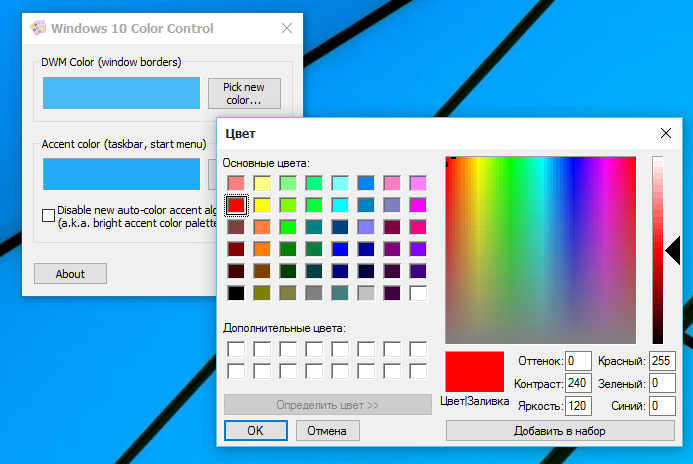Select the white basic color swatch
693x464 pixels.
418,293
